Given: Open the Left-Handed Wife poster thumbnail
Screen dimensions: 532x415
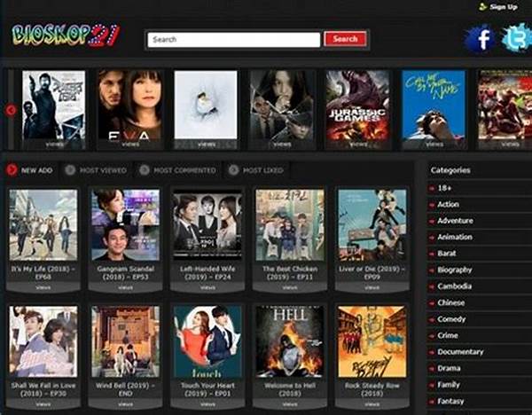Looking at the screenshot, I should 207,225.
